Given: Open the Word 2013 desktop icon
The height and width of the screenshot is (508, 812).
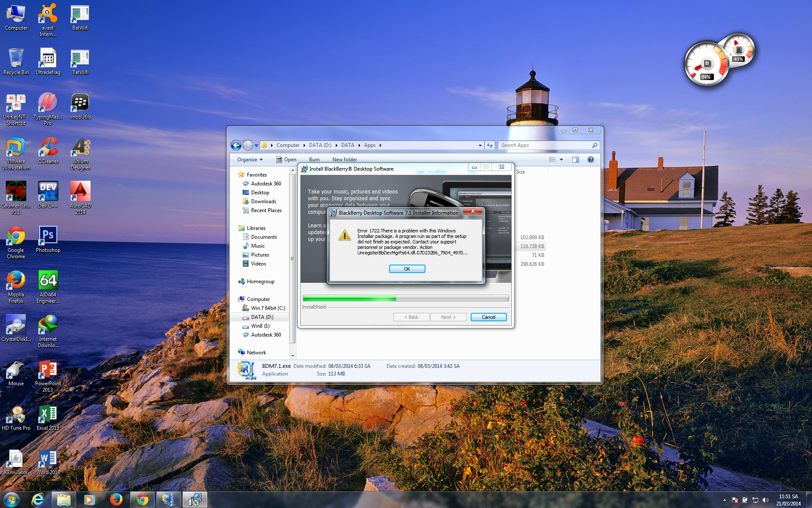Looking at the screenshot, I should tap(48, 462).
